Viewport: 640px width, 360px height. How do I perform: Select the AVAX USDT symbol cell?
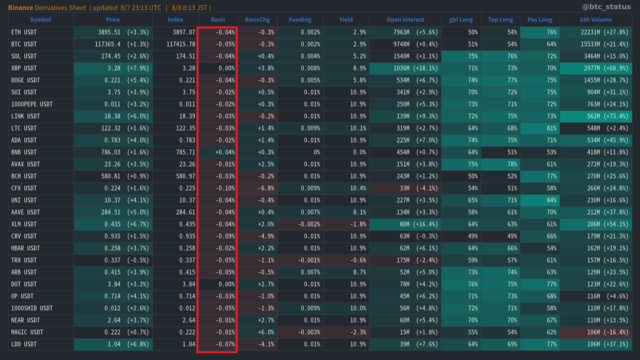pos(41,164)
